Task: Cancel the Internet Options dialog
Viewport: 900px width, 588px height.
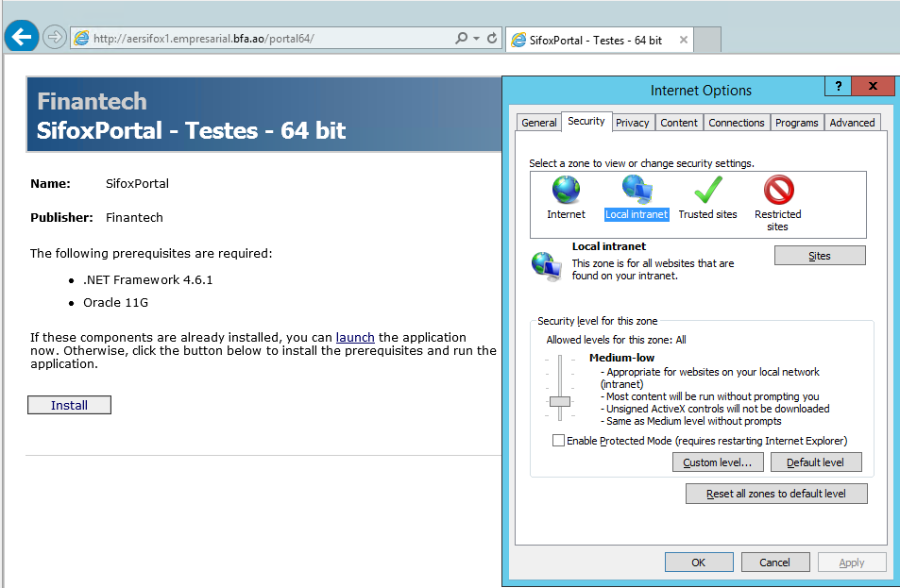Action: click(x=775, y=563)
